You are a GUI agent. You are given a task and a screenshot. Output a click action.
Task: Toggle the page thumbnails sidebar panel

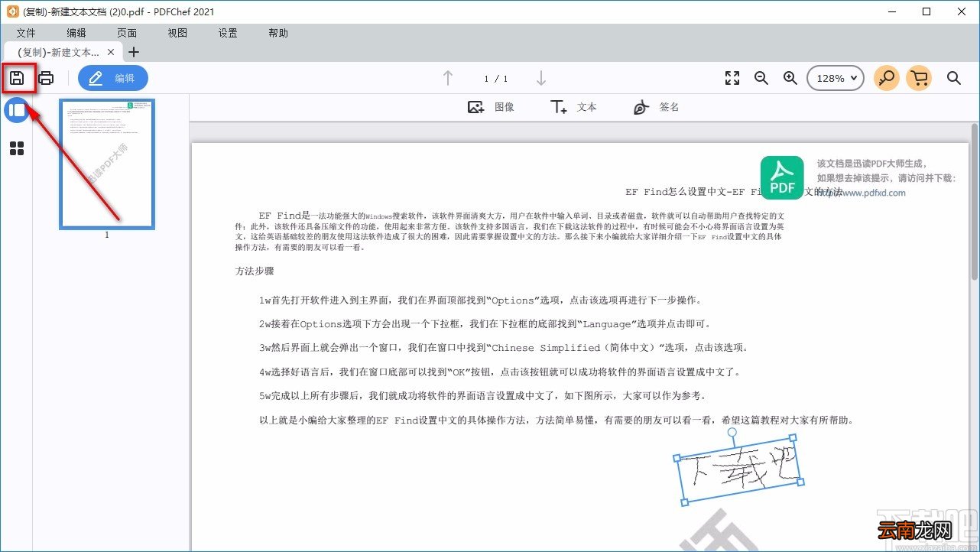point(17,110)
